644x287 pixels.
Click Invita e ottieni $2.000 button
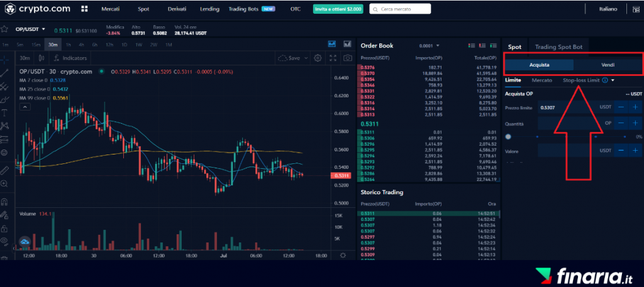[x=338, y=9]
